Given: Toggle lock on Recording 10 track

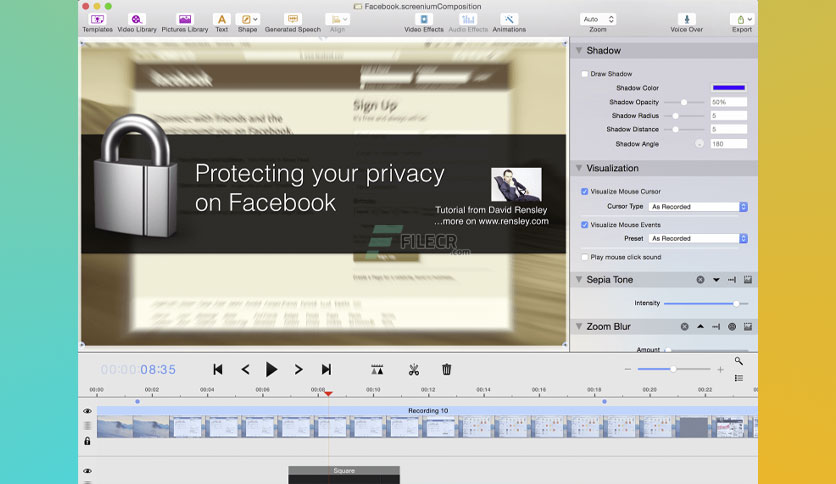Looking at the screenshot, I should coord(87,441).
